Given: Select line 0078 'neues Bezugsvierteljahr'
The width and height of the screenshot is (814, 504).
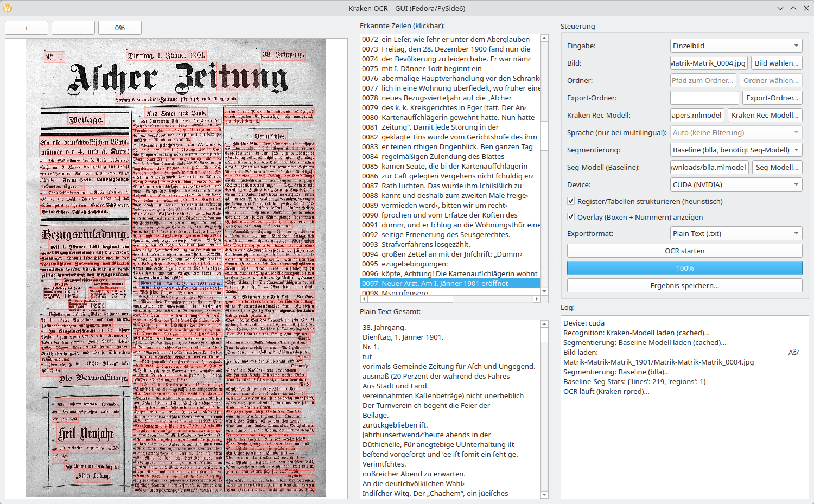Looking at the screenshot, I should (x=450, y=98).
